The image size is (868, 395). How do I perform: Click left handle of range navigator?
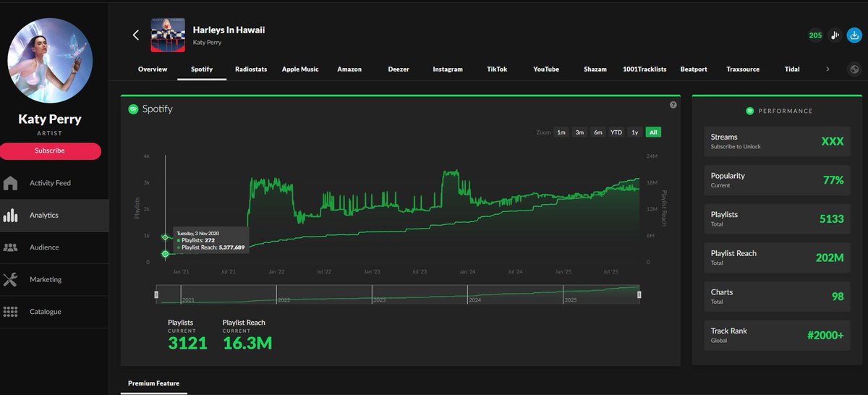157,294
